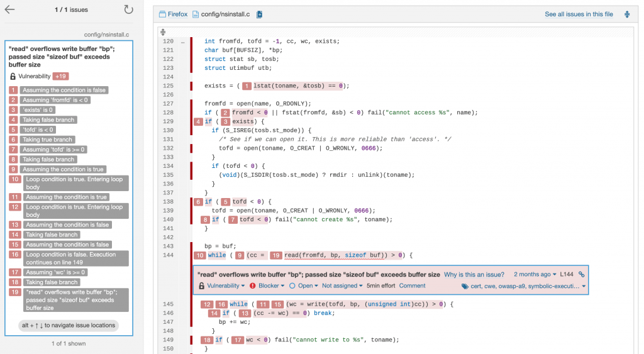Select step 10 'Loop condition is true' location
Screen dimensions: 644x354
75,183
